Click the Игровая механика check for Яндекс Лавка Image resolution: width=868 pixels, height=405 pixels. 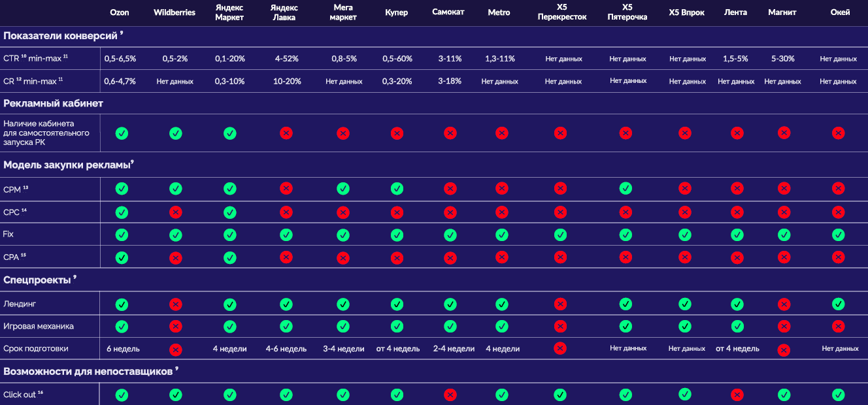pos(286,326)
